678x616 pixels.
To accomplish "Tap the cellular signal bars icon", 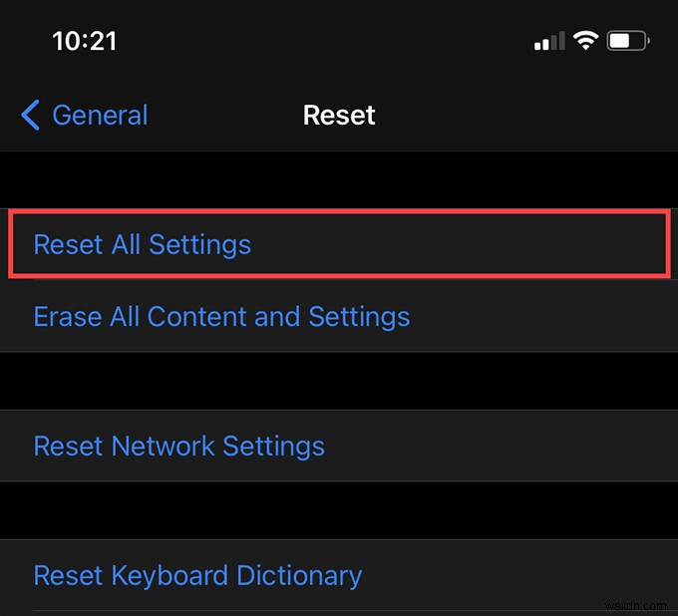I will (x=549, y=42).
